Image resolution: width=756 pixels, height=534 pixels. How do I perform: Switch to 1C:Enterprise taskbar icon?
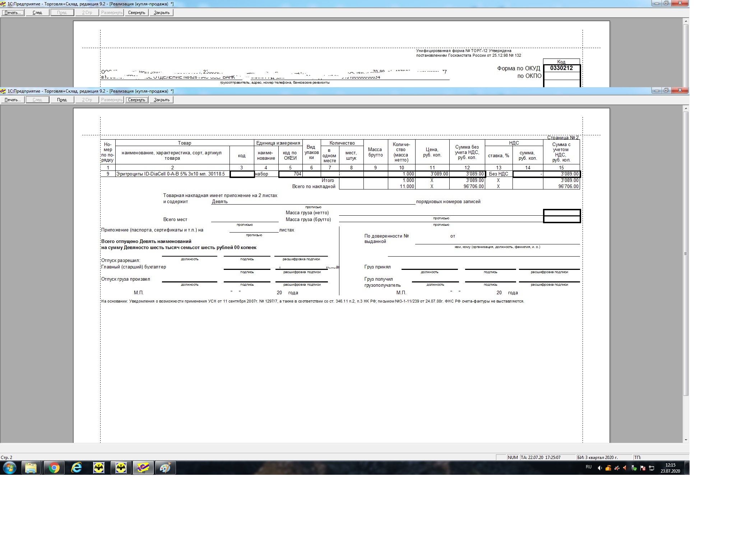pos(143,468)
